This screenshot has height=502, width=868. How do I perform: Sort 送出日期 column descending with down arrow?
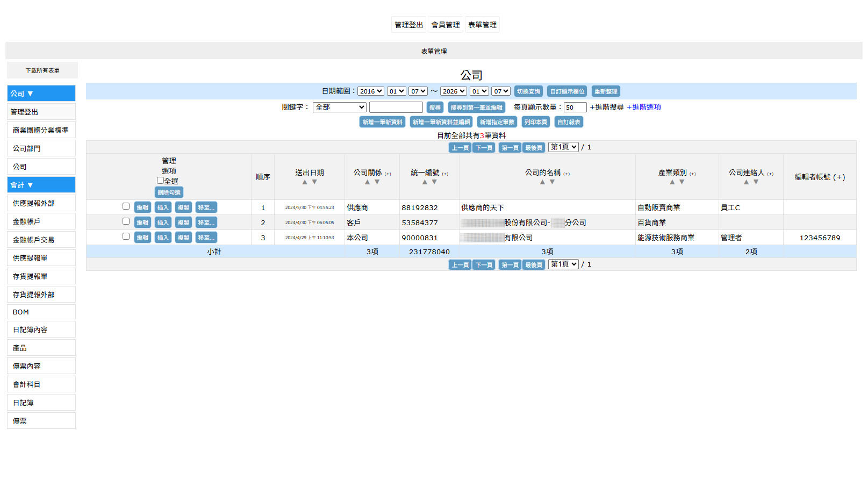point(314,182)
